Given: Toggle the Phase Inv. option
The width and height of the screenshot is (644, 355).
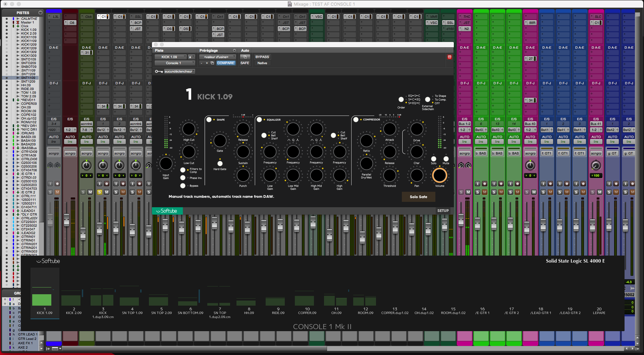Looking at the screenshot, I should [x=182, y=178].
